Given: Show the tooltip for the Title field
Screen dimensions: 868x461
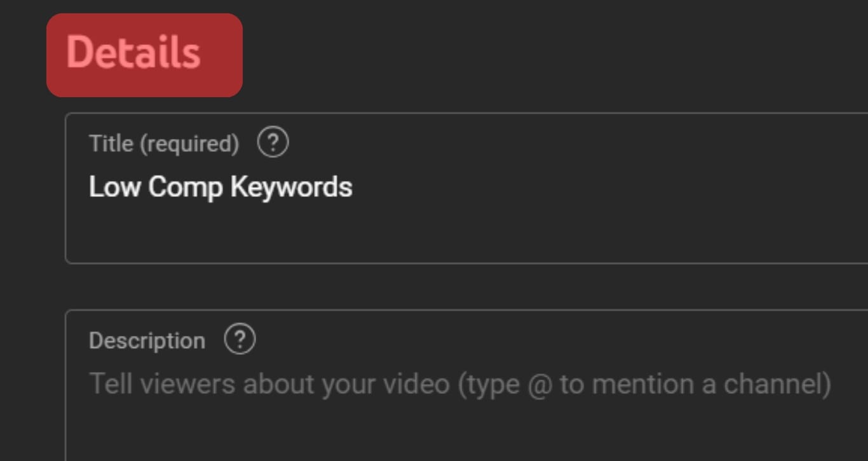Looking at the screenshot, I should tap(273, 143).
